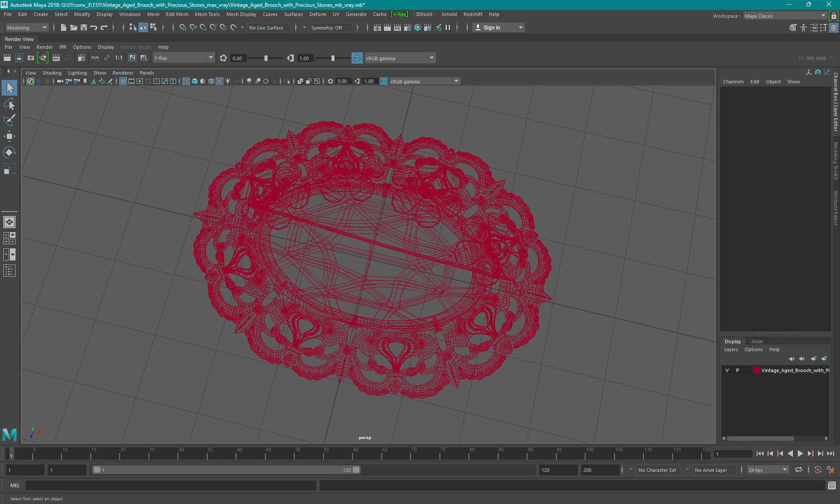This screenshot has width=840, height=504.
Task: Pick the Paint Selection tool in the toolbox
Action: [x=9, y=120]
